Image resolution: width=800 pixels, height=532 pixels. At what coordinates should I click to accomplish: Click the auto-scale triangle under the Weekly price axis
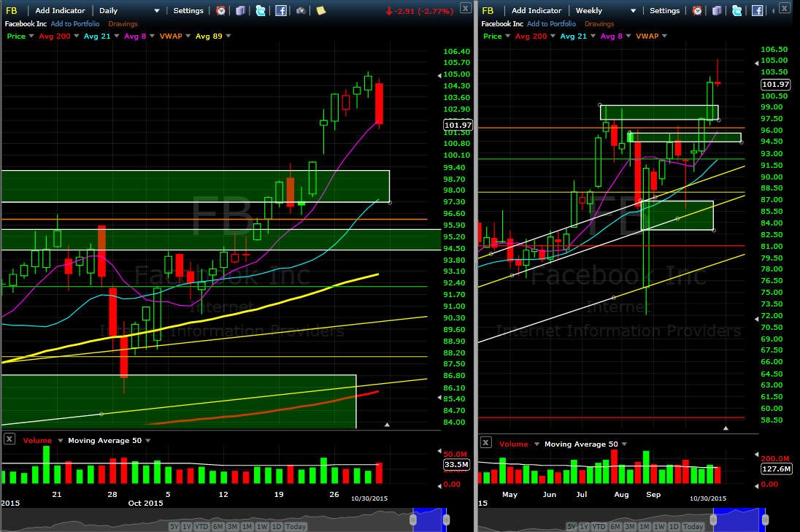(726, 428)
